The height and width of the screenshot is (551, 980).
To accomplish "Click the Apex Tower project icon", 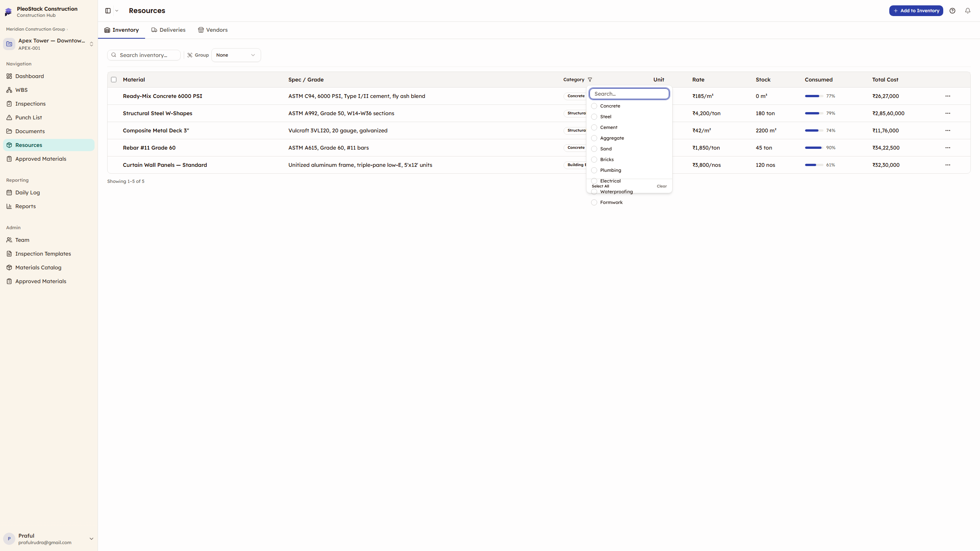I will (x=9, y=44).
